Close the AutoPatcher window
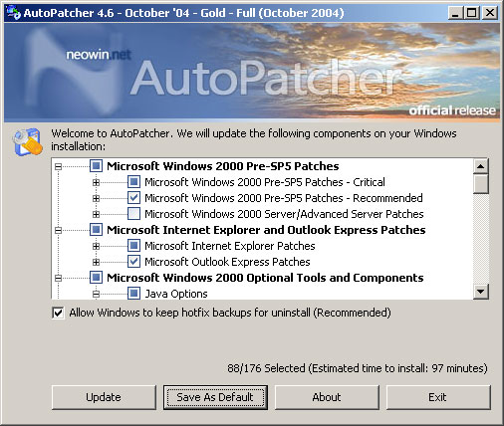 [490, 13]
